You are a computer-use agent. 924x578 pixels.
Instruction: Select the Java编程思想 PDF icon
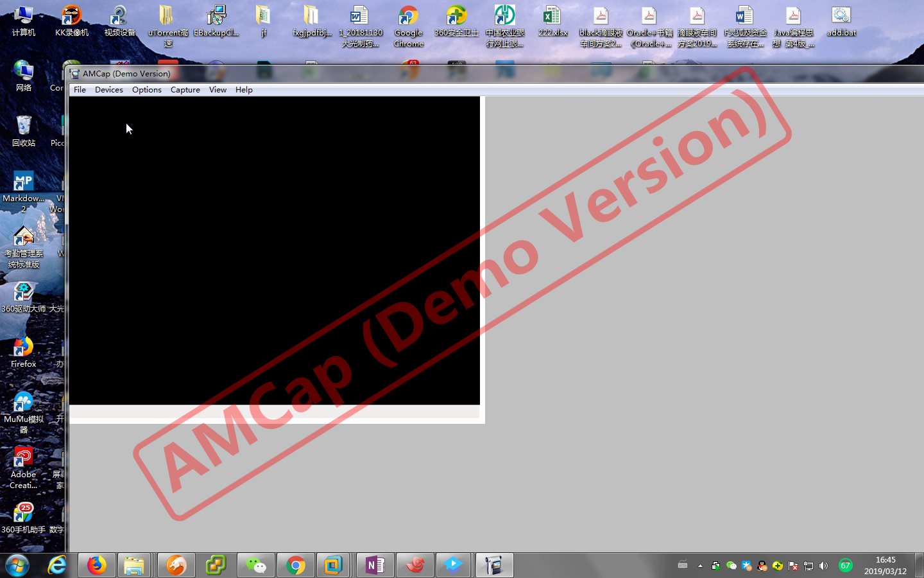tap(793, 27)
